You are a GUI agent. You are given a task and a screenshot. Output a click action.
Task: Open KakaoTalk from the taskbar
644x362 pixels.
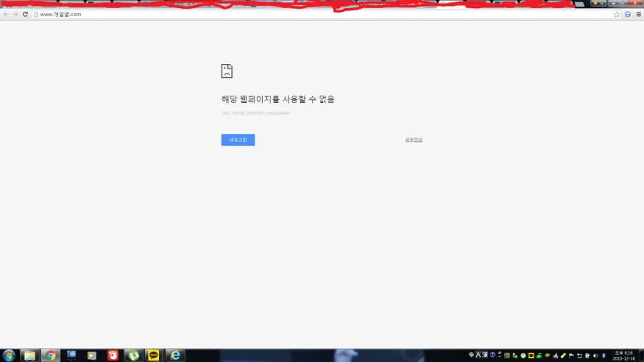153,355
